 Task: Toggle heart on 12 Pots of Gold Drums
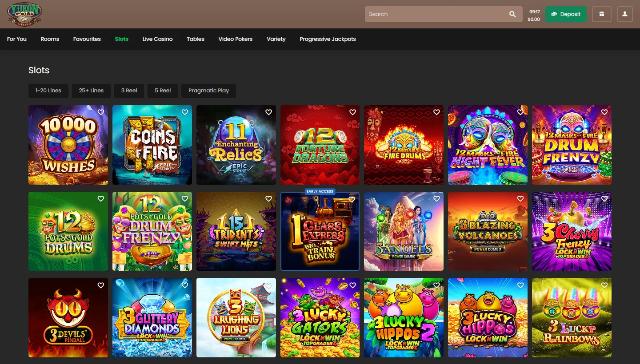(x=101, y=199)
